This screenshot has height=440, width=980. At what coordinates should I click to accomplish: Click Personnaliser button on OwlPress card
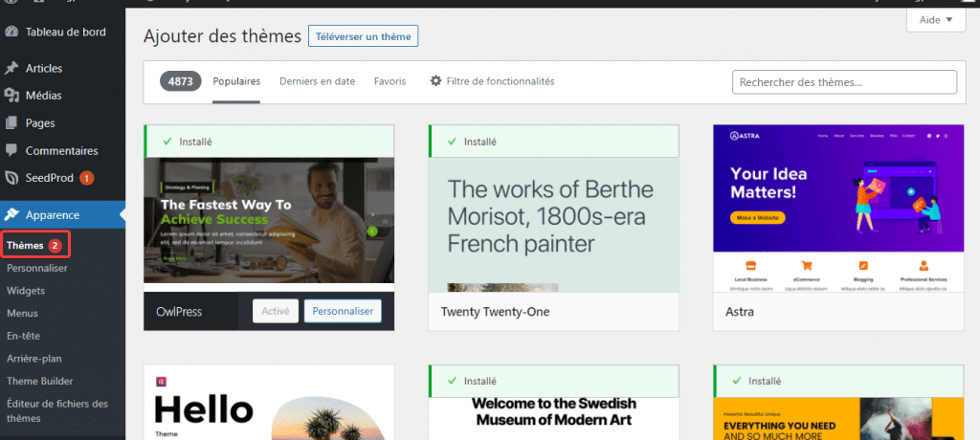[343, 311]
